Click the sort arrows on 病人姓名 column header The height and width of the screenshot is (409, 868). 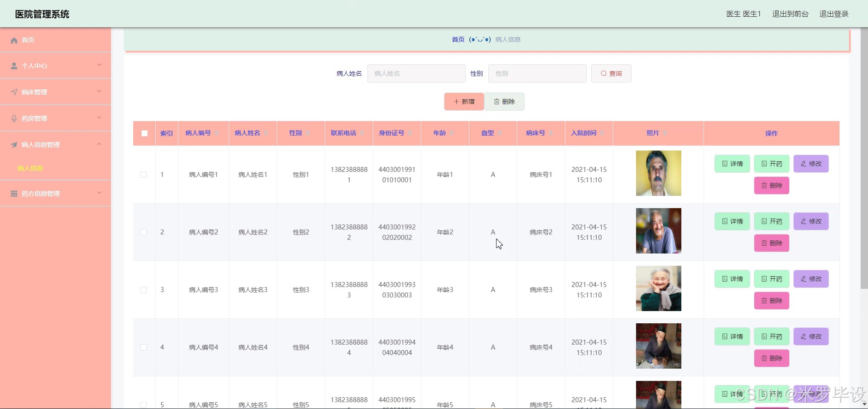point(266,133)
